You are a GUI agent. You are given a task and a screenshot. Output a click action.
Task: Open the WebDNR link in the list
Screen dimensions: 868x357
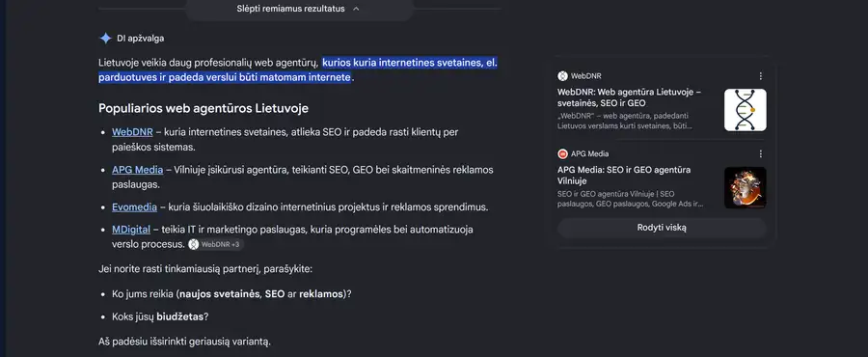(132, 132)
